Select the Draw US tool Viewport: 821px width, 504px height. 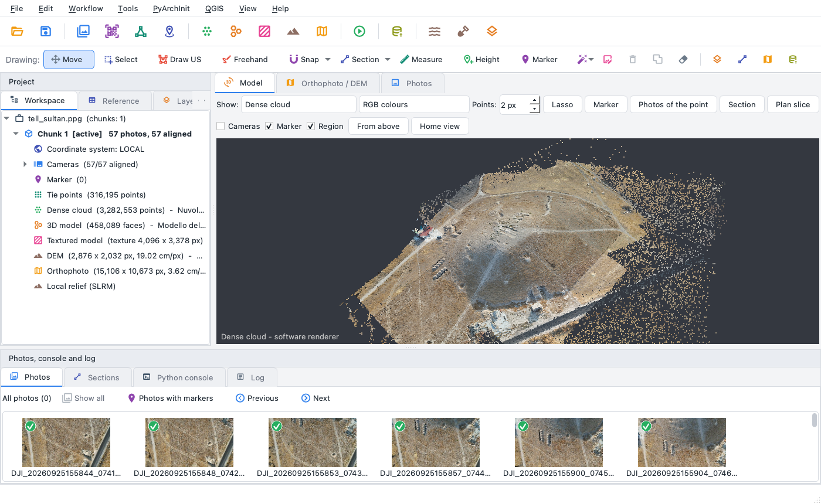click(x=179, y=59)
